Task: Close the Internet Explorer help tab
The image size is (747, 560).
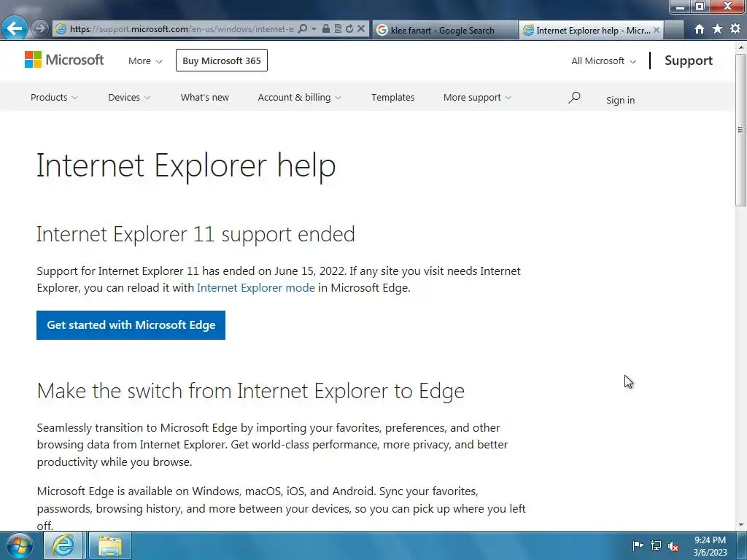Action: (657, 30)
